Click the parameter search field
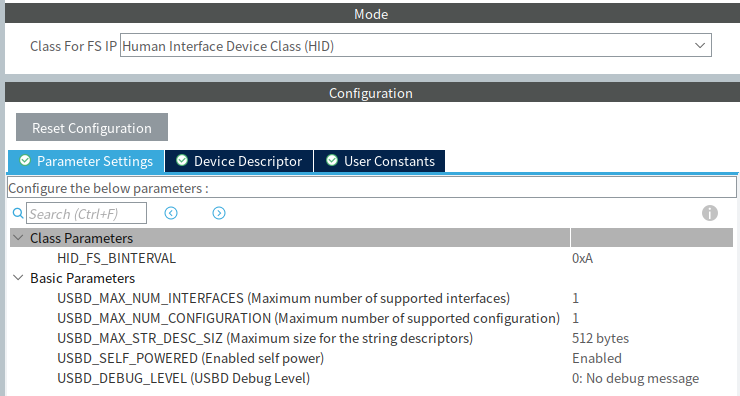This screenshot has height=396, width=740. [x=86, y=213]
